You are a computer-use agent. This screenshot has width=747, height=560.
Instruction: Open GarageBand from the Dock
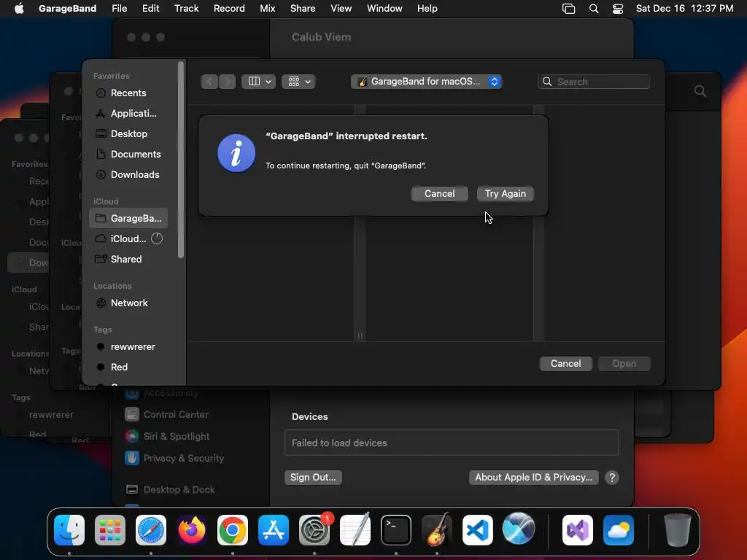tap(437, 529)
